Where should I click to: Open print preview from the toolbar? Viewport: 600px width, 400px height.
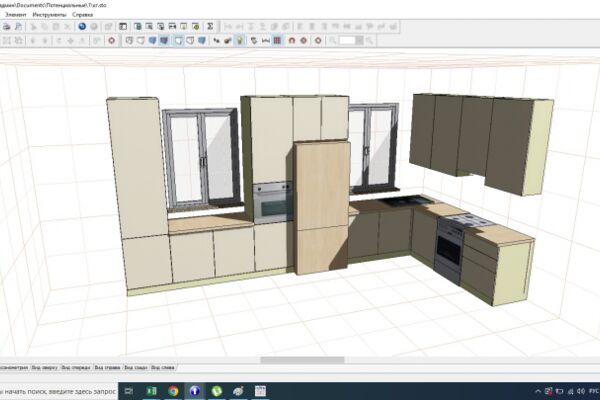(18, 26)
